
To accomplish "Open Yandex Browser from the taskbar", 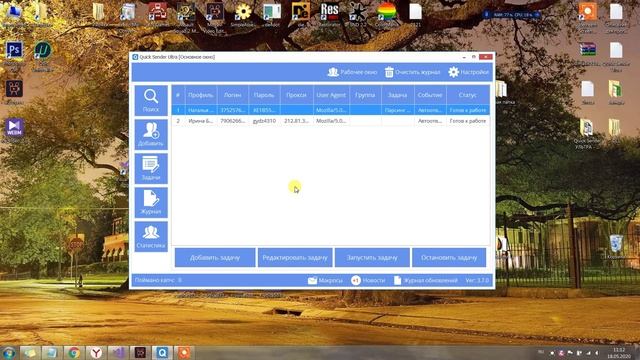I will 96,353.
